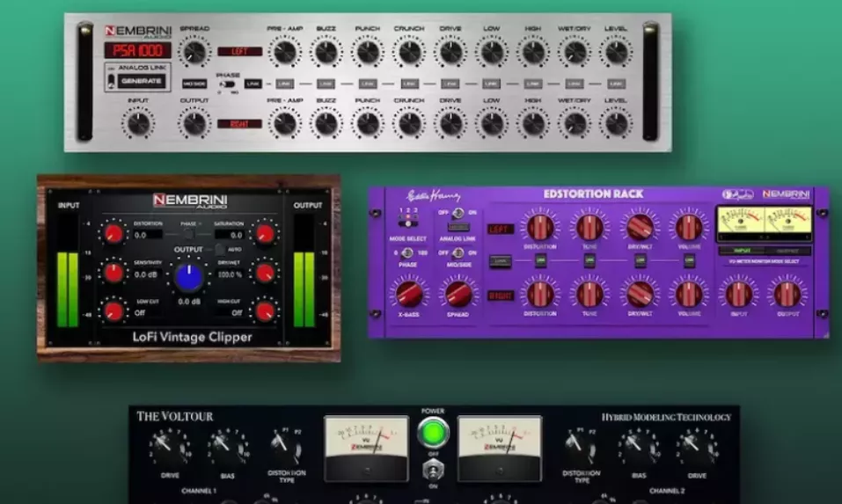Click the Left channel Level knob on PSA 1000

coord(616,52)
